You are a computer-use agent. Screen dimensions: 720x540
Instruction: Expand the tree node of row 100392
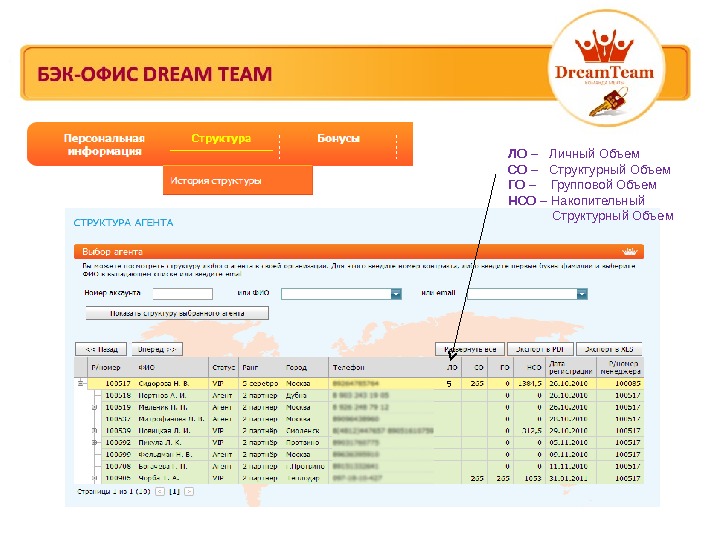[x=95, y=443]
